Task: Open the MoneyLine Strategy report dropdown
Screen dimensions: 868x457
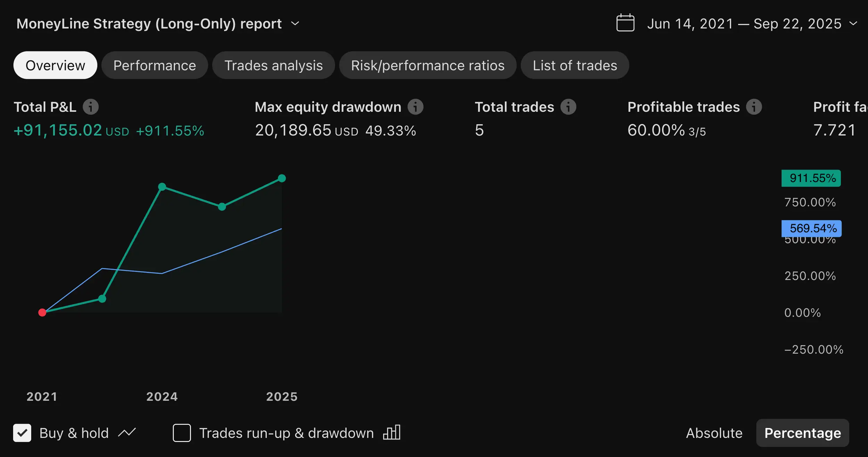Action: (295, 24)
